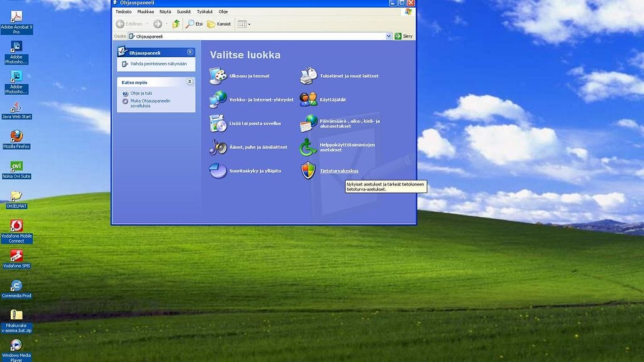Open the Ulkoasu ja teemat category icon
The width and height of the screenshot is (644, 362).
pyautogui.click(x=218, y=76)
